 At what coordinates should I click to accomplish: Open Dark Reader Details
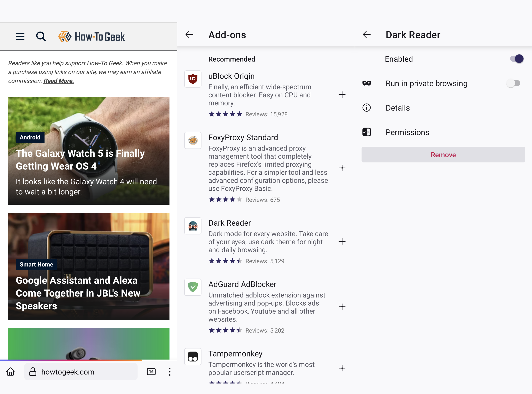398,108
